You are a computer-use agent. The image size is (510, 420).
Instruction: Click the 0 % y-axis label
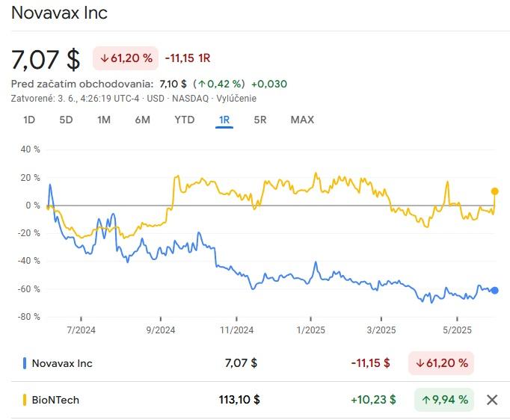(33, 206)
